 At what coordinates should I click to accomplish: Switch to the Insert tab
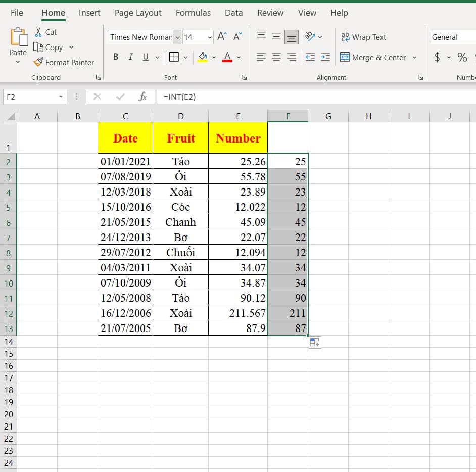(x=89, y=13)
